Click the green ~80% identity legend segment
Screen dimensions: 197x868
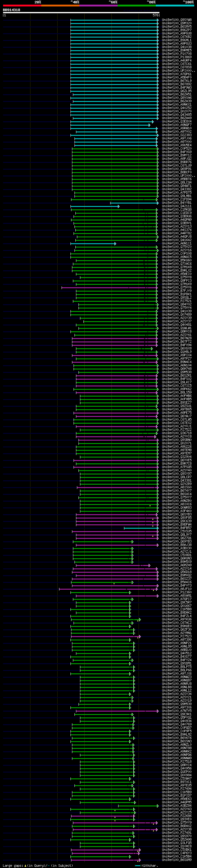(x=137, y=6)
